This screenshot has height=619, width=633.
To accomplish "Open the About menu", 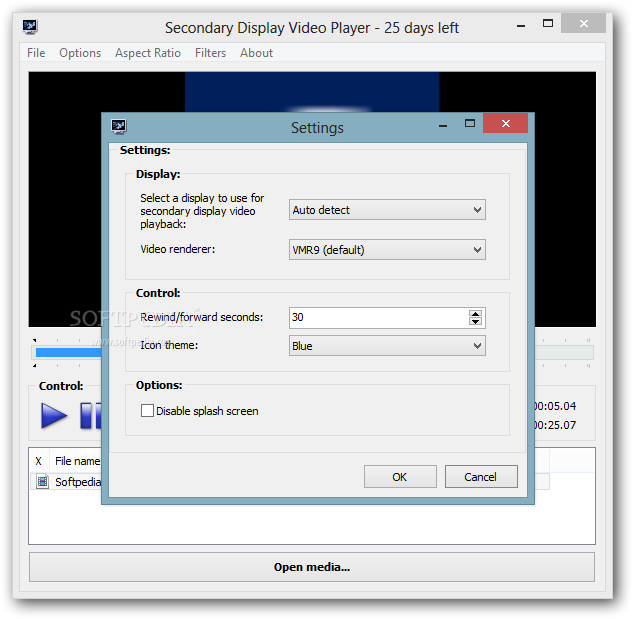I will point(256,53).
